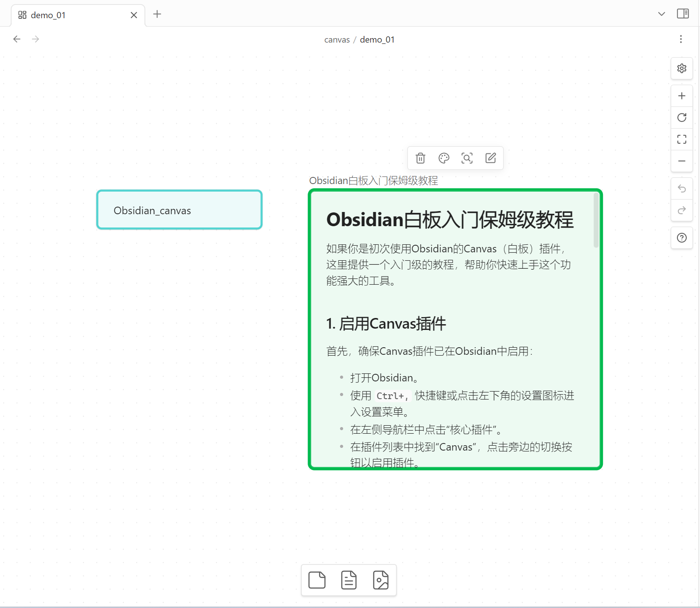
Task: Open a new tab
Action: (x=157, y=14)
